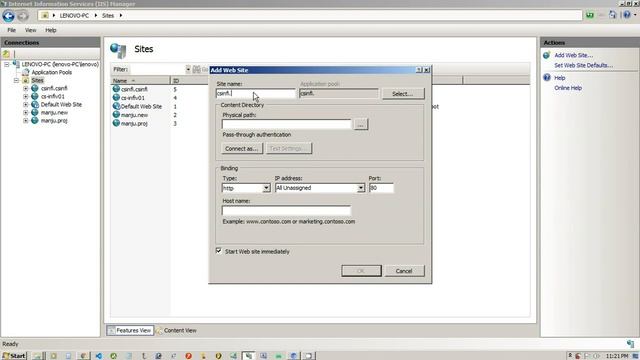Expand the Default Web Site tree node
This screenshot has width=640, height=360.
[x=26, y=104]
